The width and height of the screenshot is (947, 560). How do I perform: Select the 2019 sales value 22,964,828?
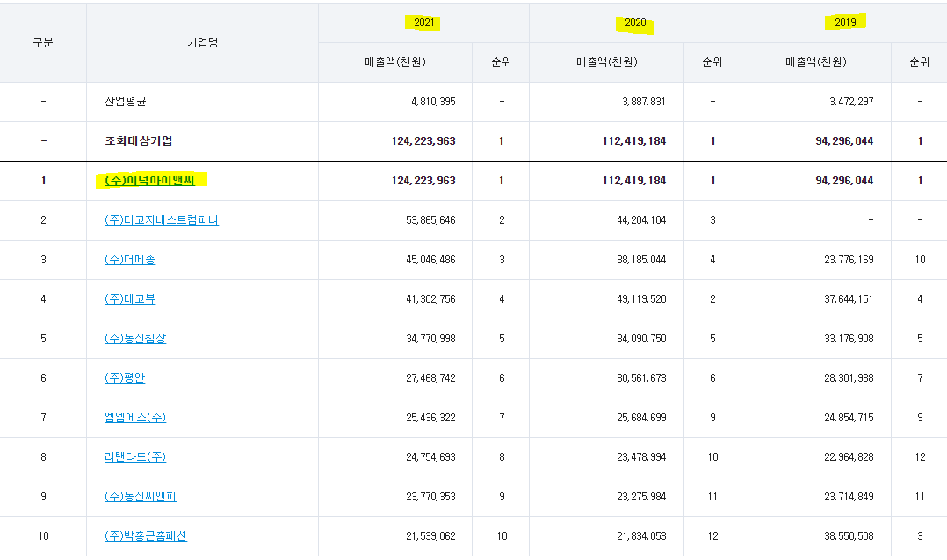[849, 457]
